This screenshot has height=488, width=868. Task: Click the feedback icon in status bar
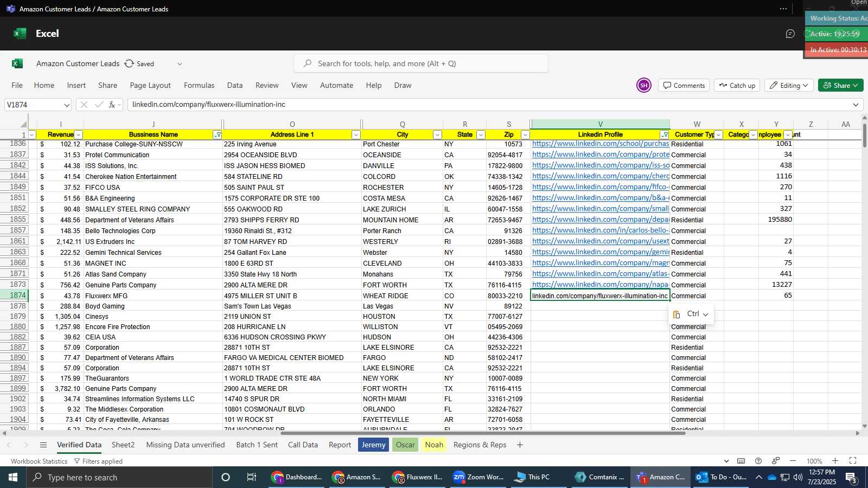coord(776,461)
